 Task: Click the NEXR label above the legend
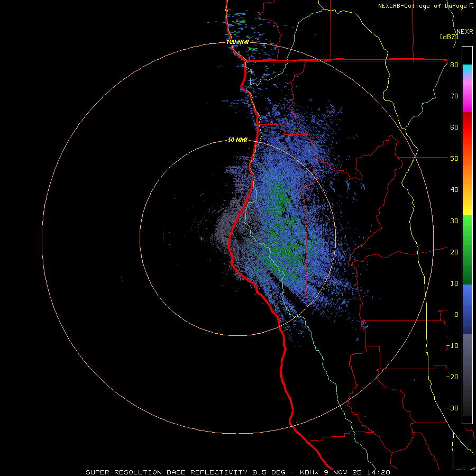pyautogui.click(x=465, y=32)
